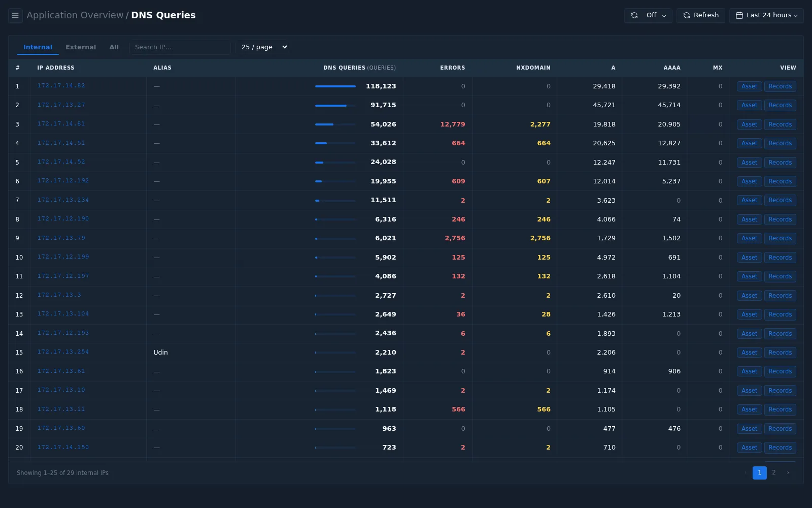Open Asset view for 172.17.12.199

pyautogui.click(x=749, y=258)
